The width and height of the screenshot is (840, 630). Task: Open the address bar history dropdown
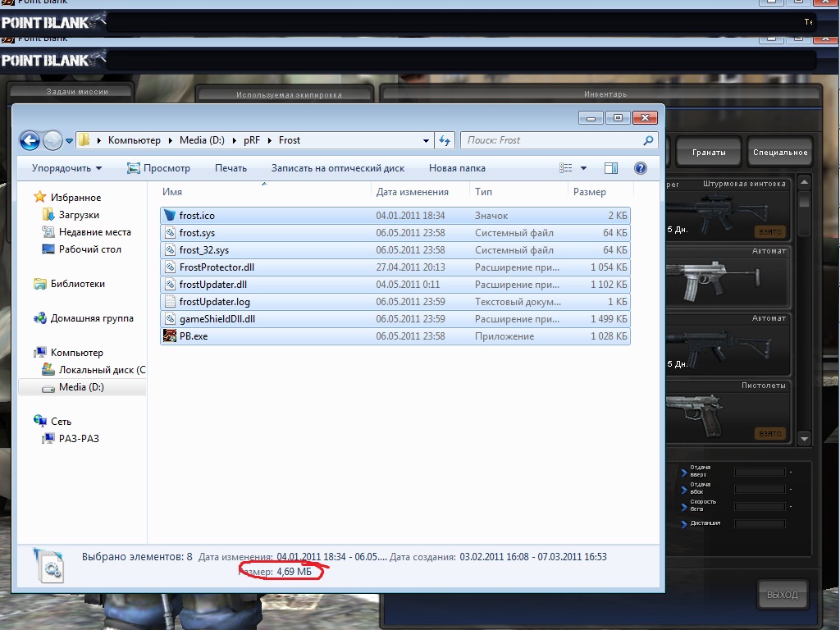click(x=426, y=140)
